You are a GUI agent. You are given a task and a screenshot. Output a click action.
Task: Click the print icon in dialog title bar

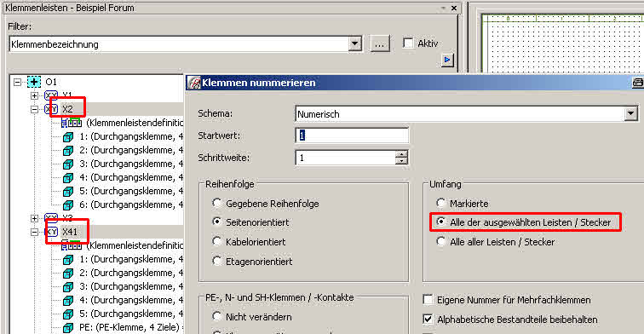[638, 83]
